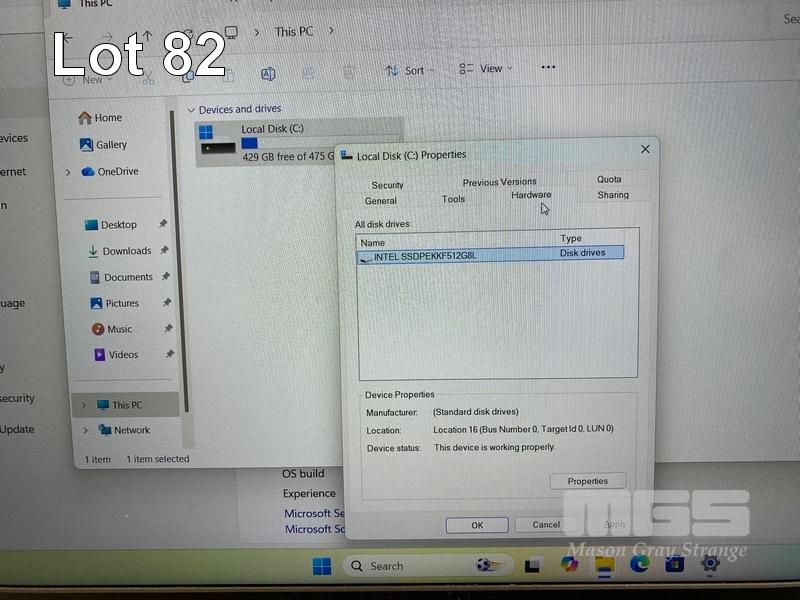Image resolution: width=800 pixels, height=600 pixels.
Task: Click the Share toolbar icon
Action: [x=309, y=73]
